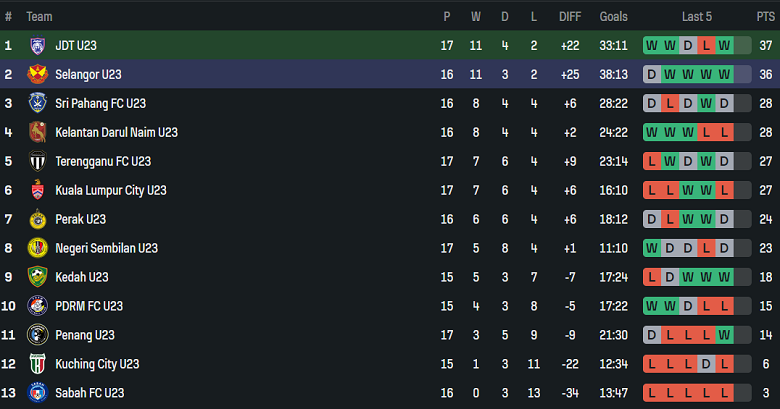This screenshot has height=409, width=780.
Task: Open Kuching City U23 team page
Action: tap(97, 364)
